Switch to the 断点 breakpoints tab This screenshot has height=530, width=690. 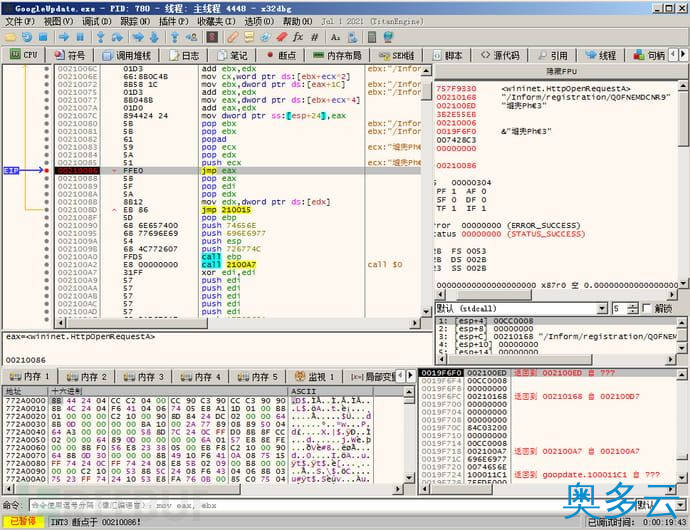pyautogui.click(x=281, y=55)
